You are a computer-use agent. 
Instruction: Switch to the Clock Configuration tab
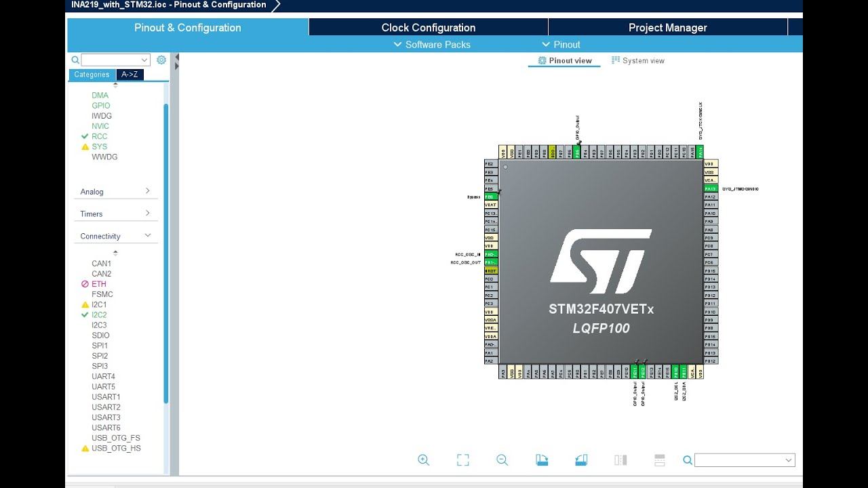click(x=429, y=28)
